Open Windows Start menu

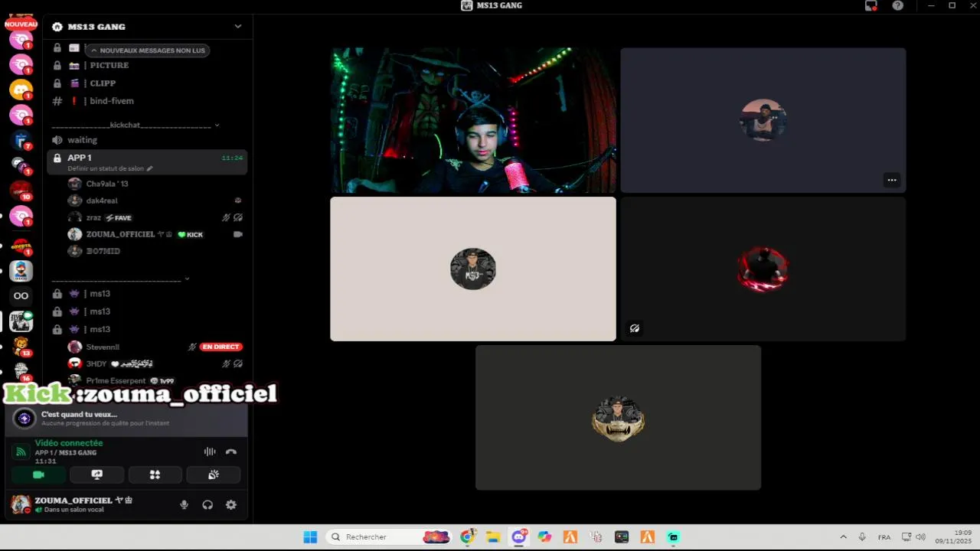click(310, 537)
